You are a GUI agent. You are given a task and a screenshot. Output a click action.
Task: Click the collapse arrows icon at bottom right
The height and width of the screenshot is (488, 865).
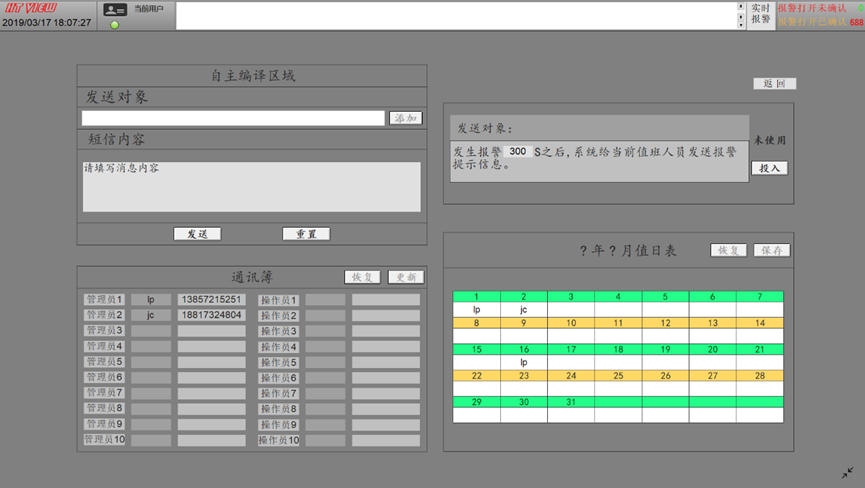[x=847, y=473]
